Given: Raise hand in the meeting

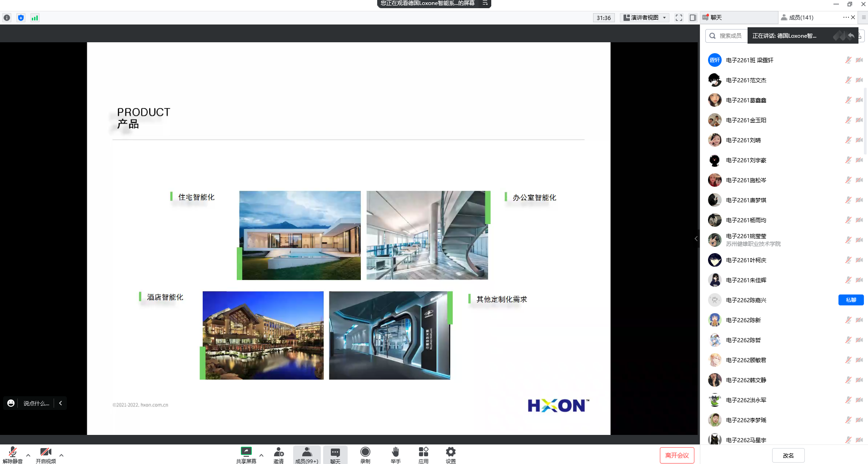Looking at the screenshot, I should (395, 454).
